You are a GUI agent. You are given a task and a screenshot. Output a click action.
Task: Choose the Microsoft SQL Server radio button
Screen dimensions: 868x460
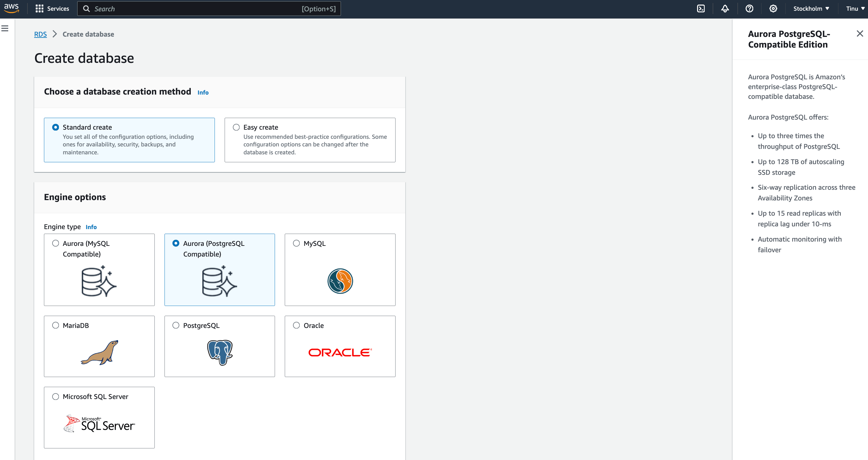point(56,396)
